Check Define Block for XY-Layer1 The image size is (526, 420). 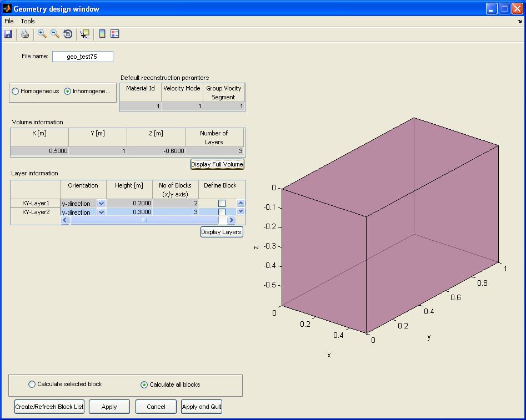pos(222,203)
